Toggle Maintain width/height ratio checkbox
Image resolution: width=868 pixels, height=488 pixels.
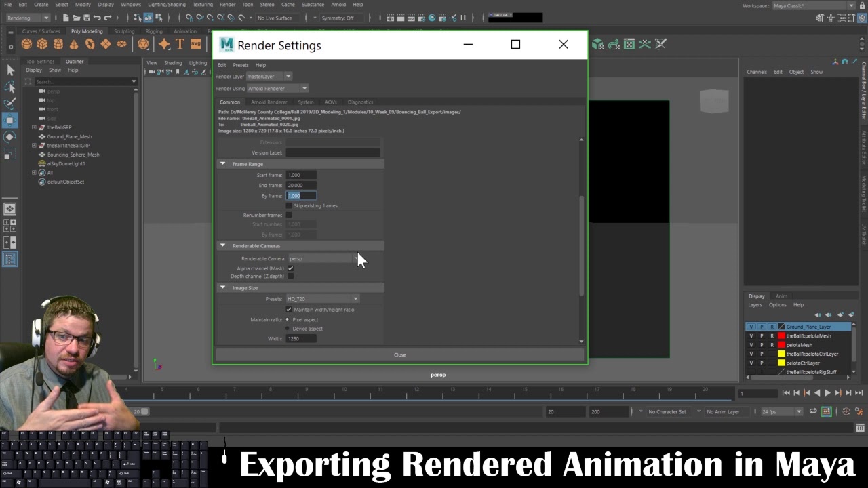pos(289,309)
